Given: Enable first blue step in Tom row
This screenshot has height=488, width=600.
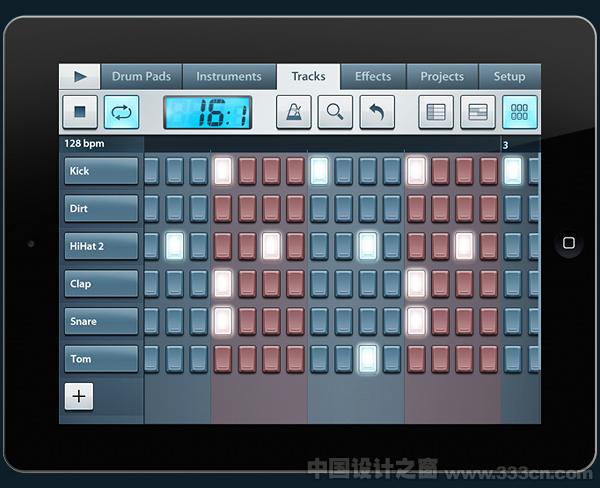Looking at the screenshot, I should (152, 359).
